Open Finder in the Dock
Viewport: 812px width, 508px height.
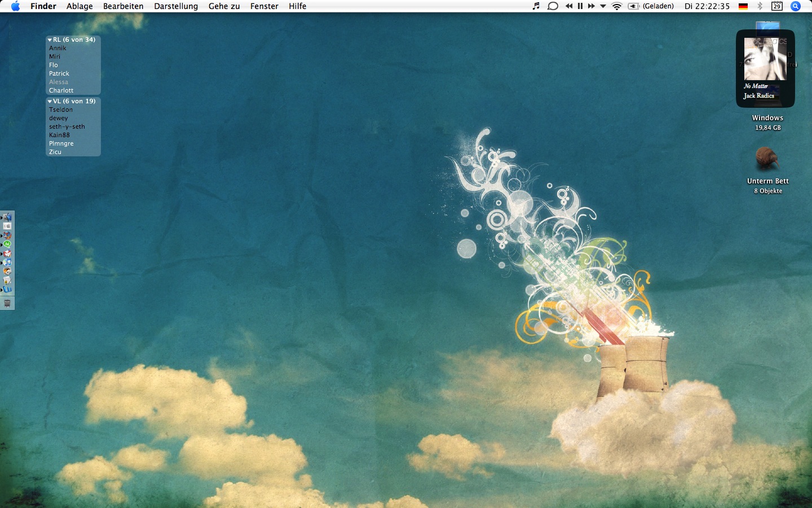click(7, 217)
